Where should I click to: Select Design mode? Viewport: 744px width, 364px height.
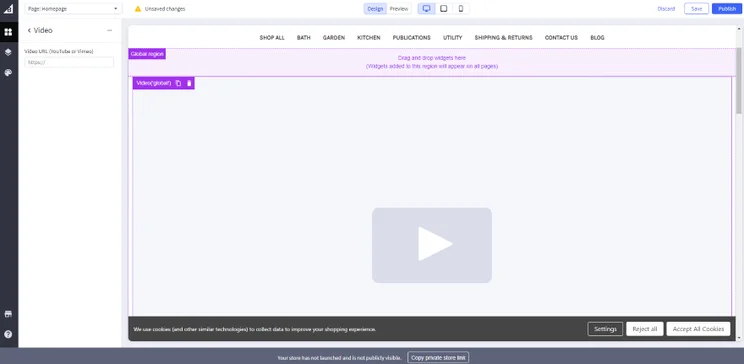point(375,9)
